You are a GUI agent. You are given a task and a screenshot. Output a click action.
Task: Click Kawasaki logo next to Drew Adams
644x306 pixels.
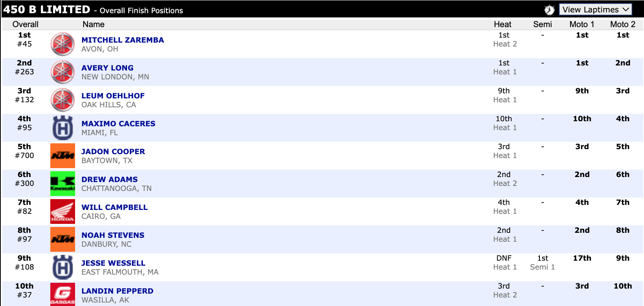coord(63,184)
